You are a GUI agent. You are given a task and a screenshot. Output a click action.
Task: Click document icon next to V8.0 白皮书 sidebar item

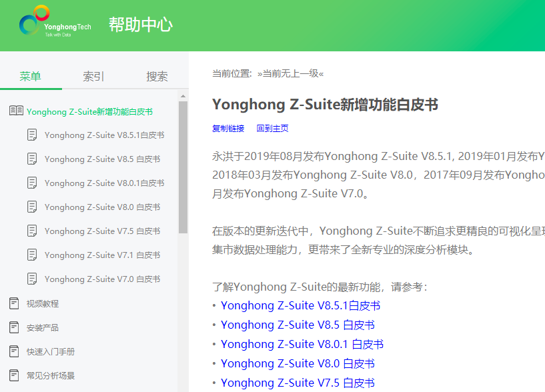(x=32, y=207)
